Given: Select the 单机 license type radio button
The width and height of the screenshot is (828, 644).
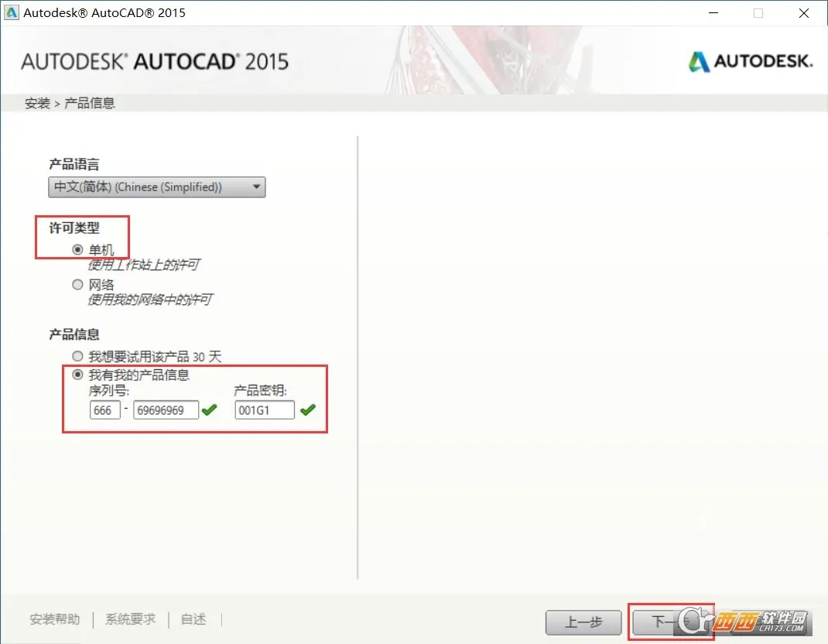Looking at the screenshot, I should click(77, 248).
